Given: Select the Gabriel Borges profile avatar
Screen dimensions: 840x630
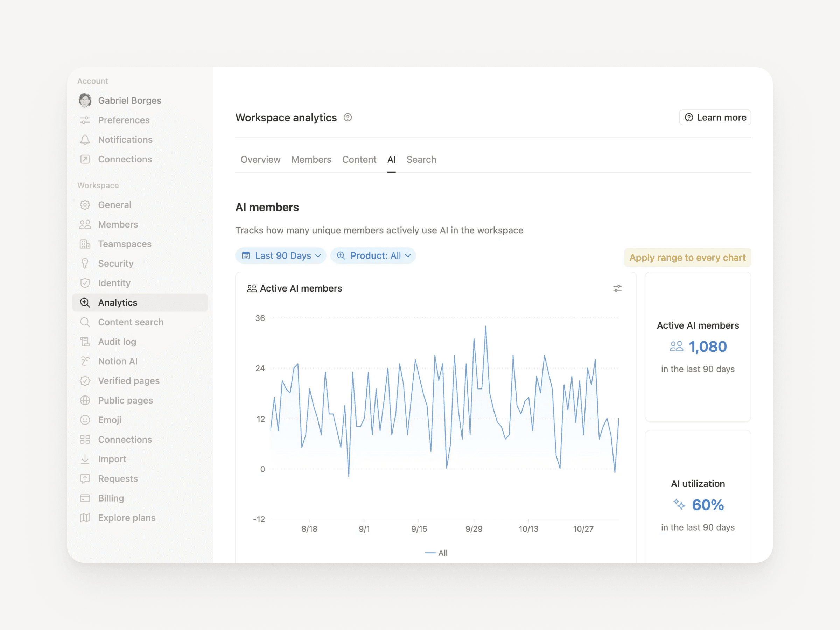Looking at the screenshot, I should pyautogui.click(x=85, y=100).
